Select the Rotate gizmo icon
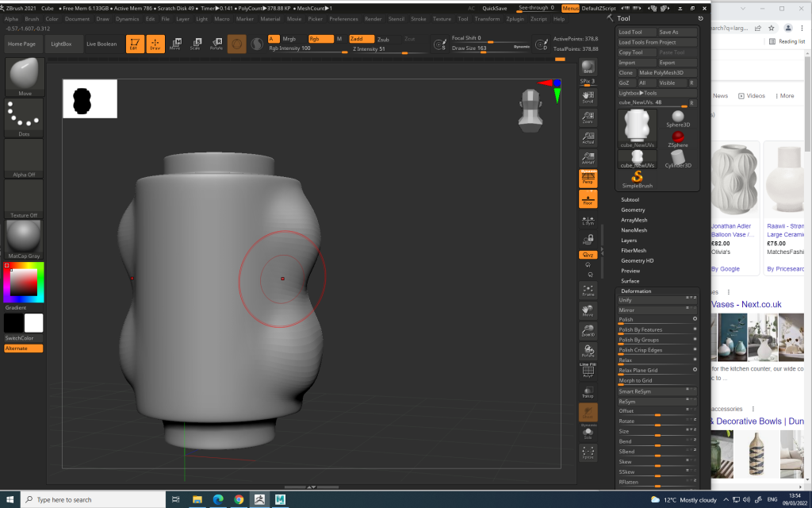Viewport: 812px width, 508px height. pos(216,44)
